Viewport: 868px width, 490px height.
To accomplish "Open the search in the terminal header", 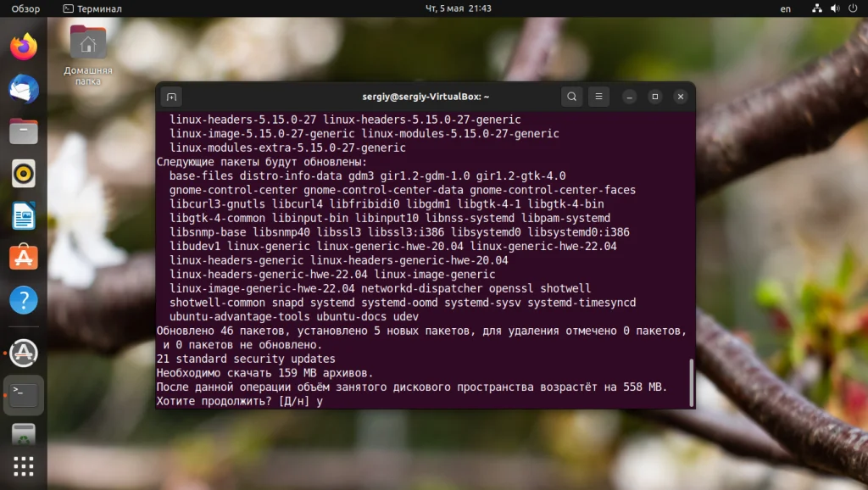I will [572, 97].
